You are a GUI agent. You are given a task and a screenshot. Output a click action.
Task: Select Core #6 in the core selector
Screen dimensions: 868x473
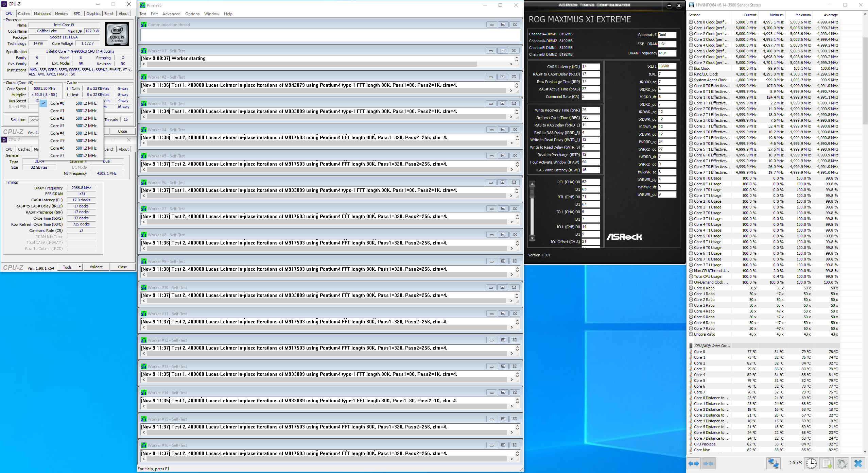click(58, 148)
